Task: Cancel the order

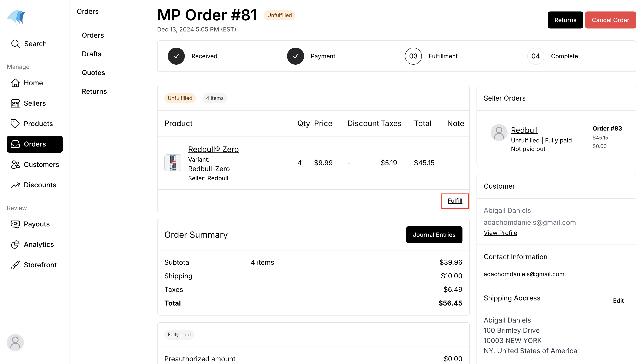Action: point(610,20)
